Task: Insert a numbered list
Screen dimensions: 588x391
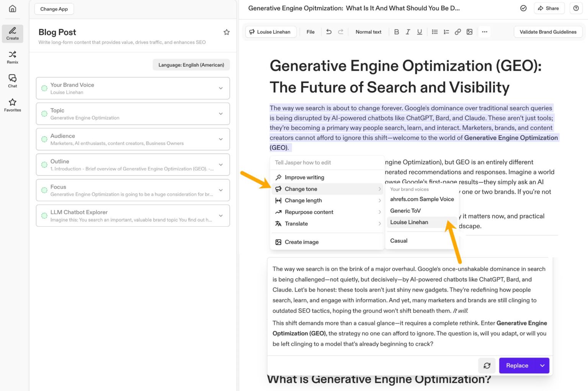Action: (446, 32)
